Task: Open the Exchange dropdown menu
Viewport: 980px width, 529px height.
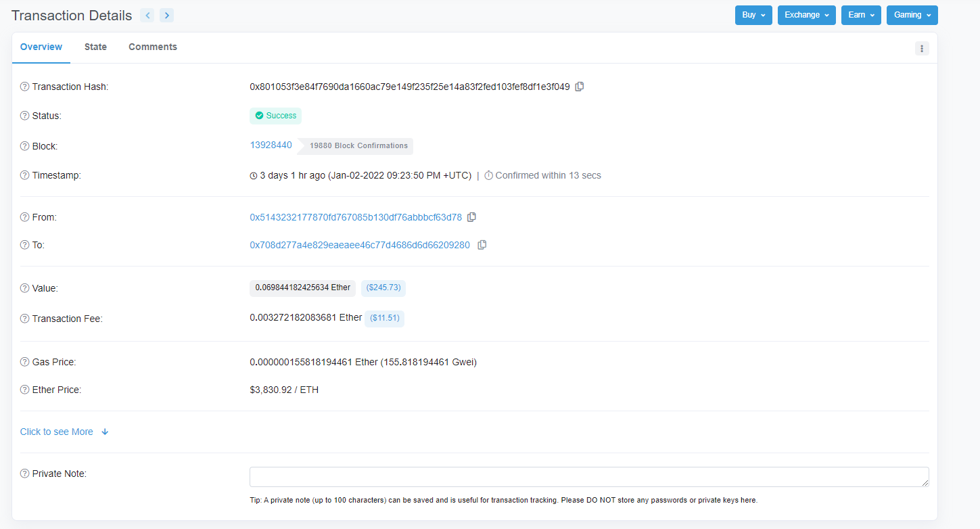Action: coord(807,15)
